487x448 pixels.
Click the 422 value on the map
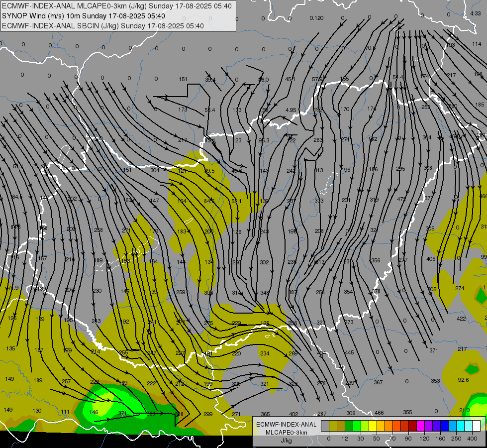461,319
